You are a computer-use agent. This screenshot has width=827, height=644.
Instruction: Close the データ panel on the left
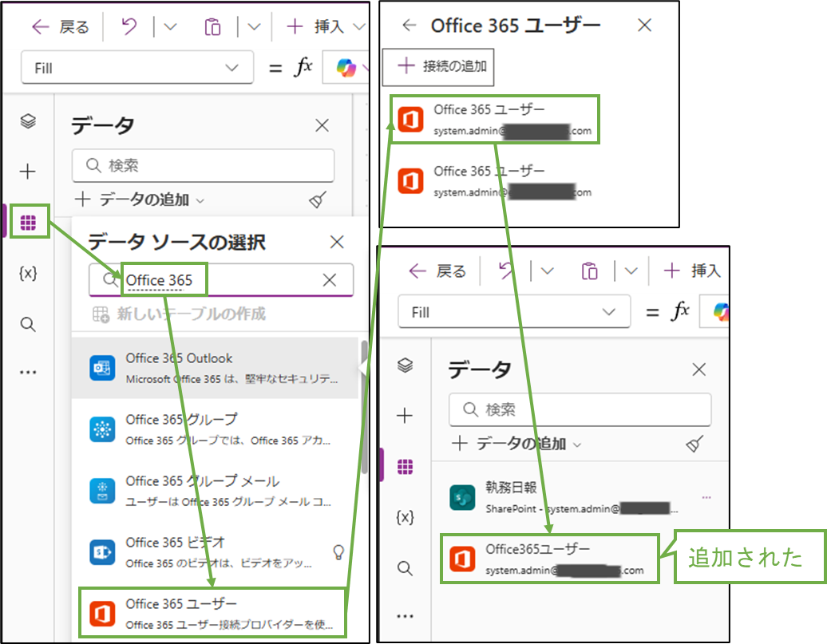pos(322,125)
